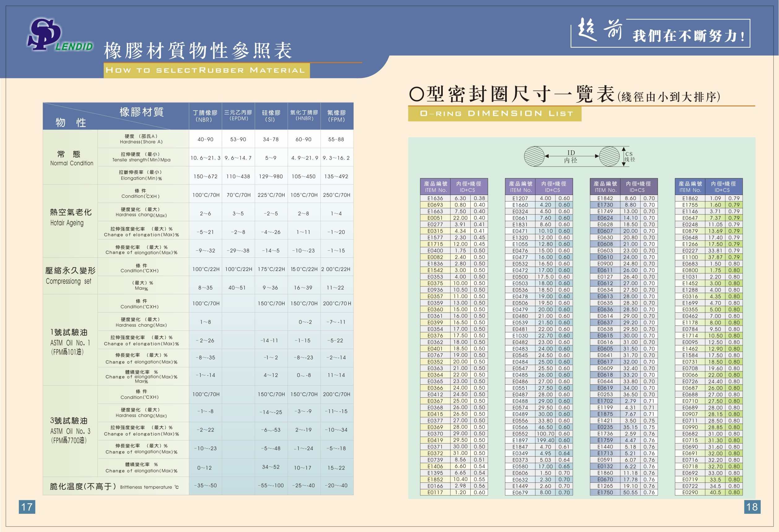Screen dimensions: 779x532
Task: Click item number E1750
Action: pyautogui.click(x=605, y=492)
